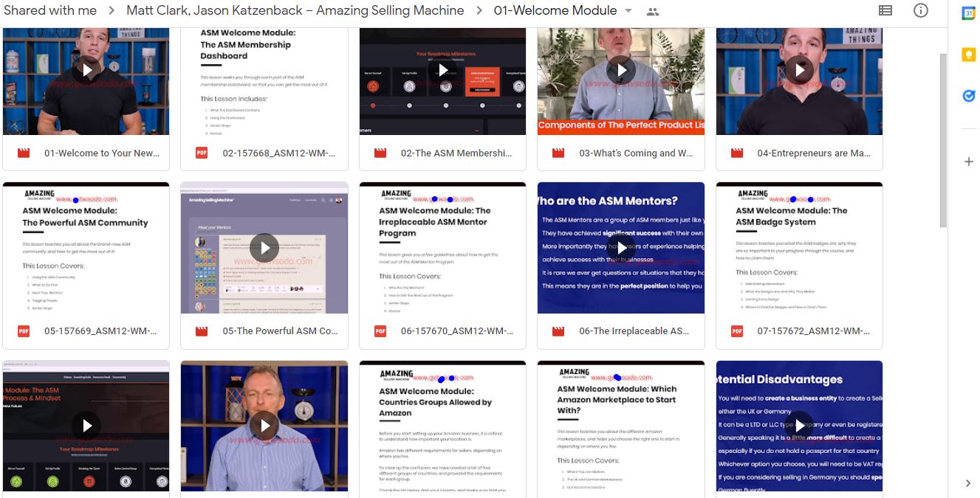Open Google Tasks side panel
Viewport: 980px width, 498px height.
(968, 96)
